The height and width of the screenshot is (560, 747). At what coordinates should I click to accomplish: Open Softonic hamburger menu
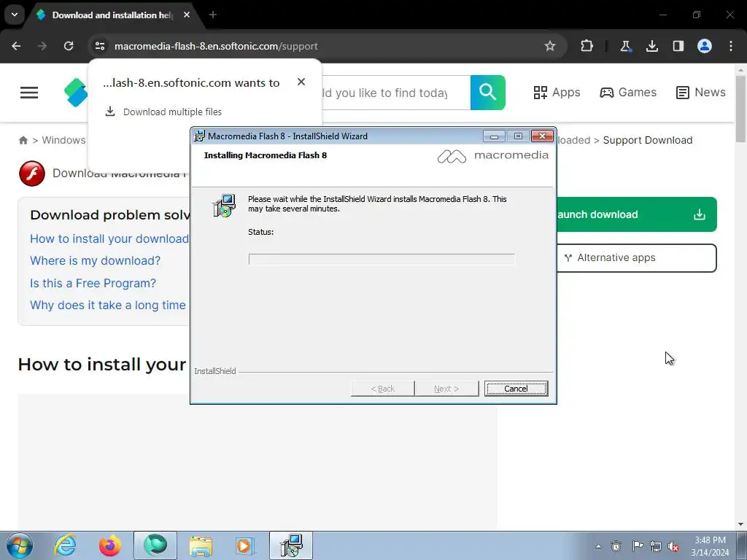(x=29, y=93)
